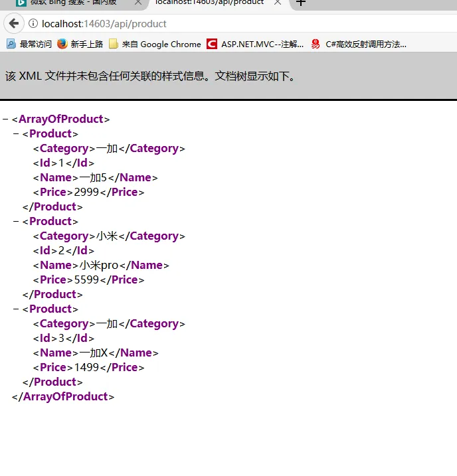The height and width of the screenshot is (476, 457).
Task: Collapse the ArrayOfProduct root node
Action: tap(5, 119)
